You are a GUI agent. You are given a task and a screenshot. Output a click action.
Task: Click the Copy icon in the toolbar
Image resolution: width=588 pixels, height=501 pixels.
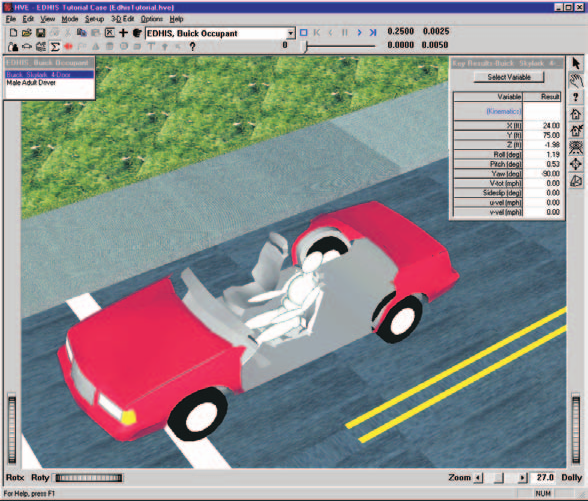81,33
